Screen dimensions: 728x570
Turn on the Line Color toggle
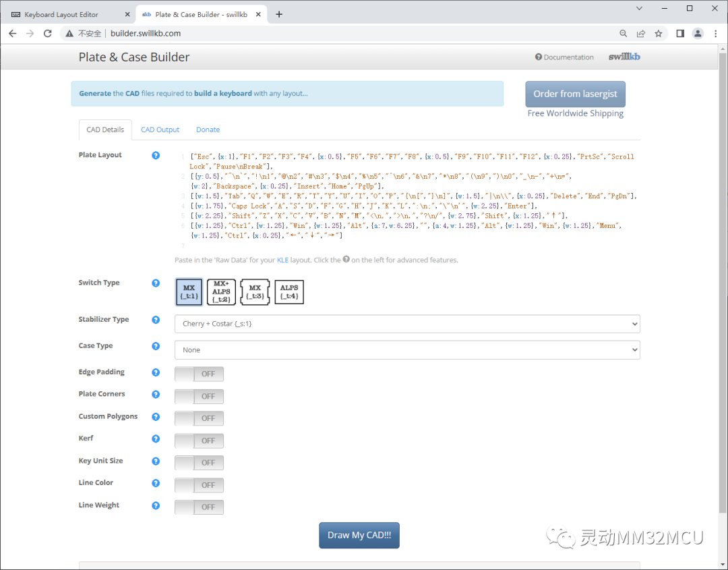coord(199,485)
